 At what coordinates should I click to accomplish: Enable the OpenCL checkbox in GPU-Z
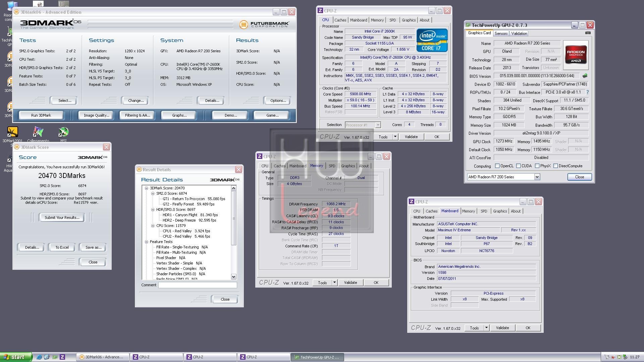(x=497, y=166)
